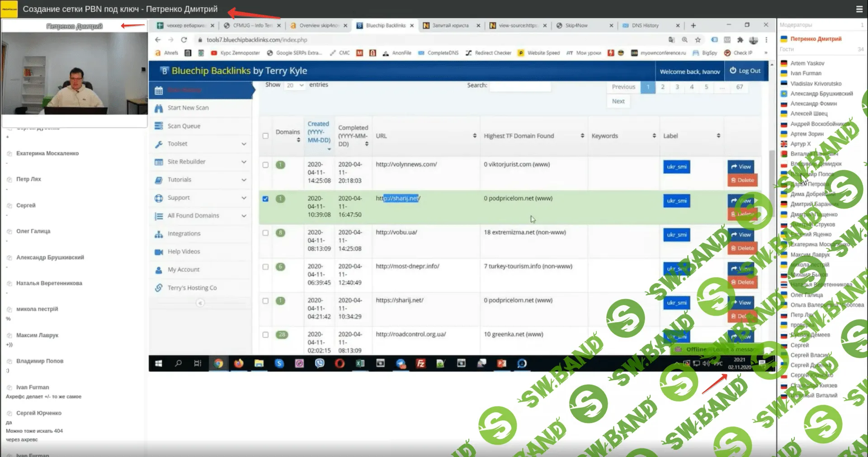Image resolution: width=868 pixels, height=457 pixels.
Task: Bookmark this page with star icon
Action: (698, 40)
